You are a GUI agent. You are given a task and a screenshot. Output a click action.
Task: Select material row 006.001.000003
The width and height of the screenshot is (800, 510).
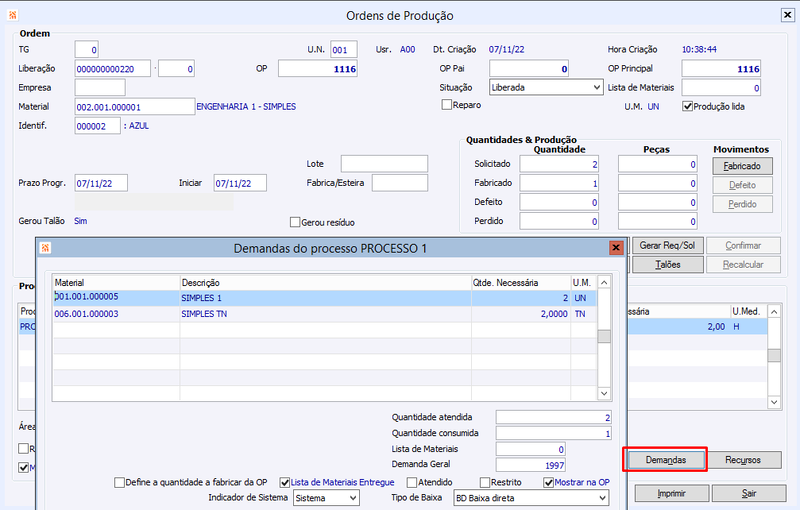[324, 314]
